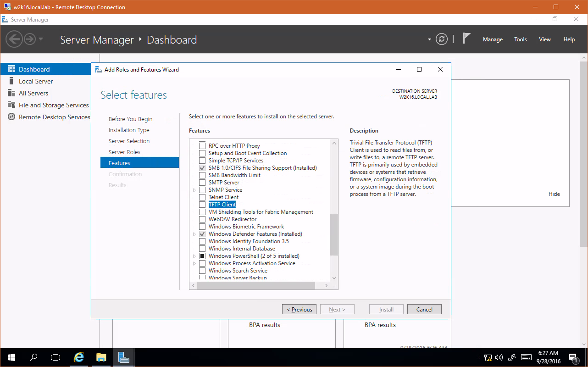Click the features list scroll-up arrow
This screenshot has height=367, width=588.
(x=334, y=143)
